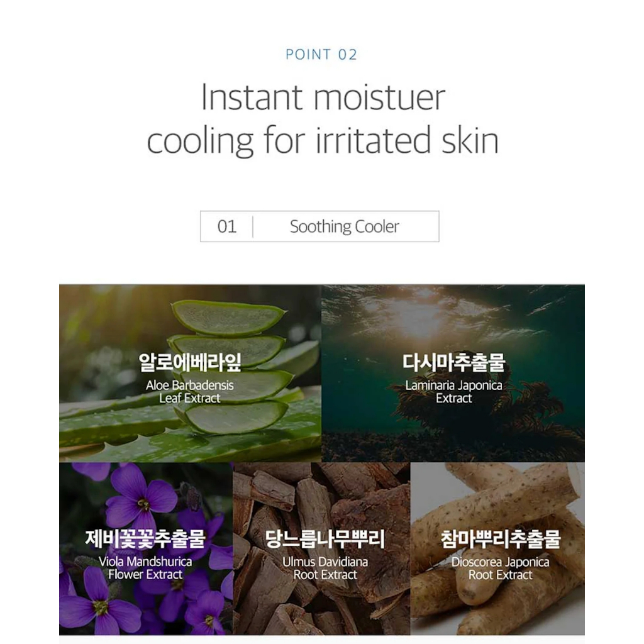Image resolution: width=644 pixels, height=644 pixels.
Task: Click the cooling for irritated skin line
Action: pyautogui.click(x=323, y=141)
